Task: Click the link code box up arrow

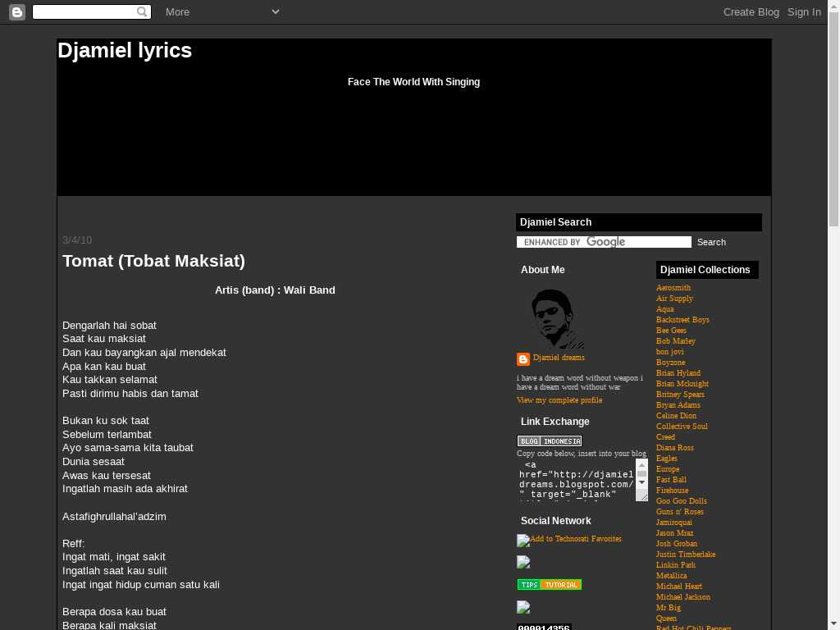Action: (x=641, y=464)
